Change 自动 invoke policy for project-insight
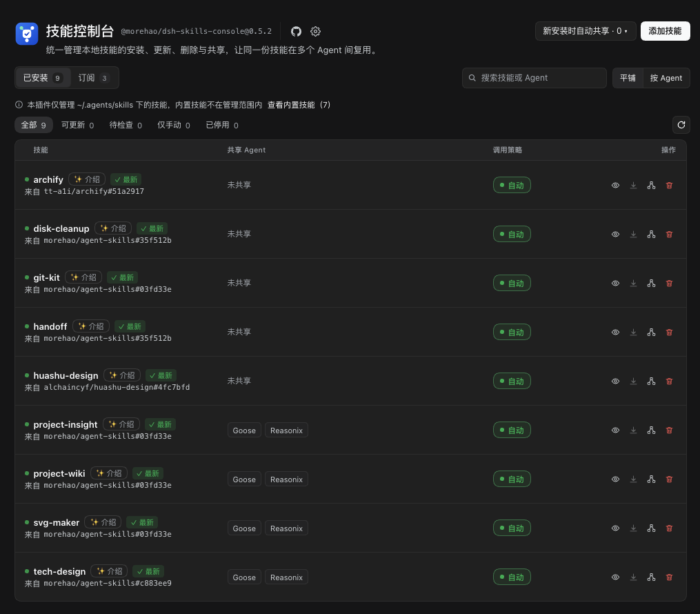The width and height of the screenshot is (700, 614). [x=512, y=430]
